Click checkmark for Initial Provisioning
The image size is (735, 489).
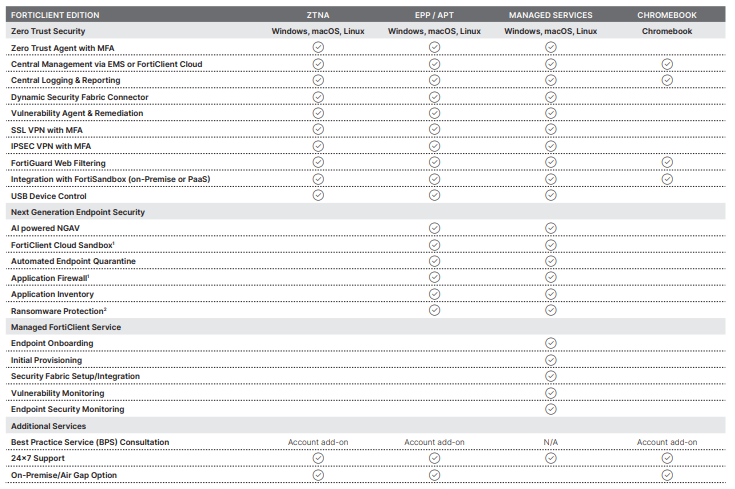(x=551, y=360)
